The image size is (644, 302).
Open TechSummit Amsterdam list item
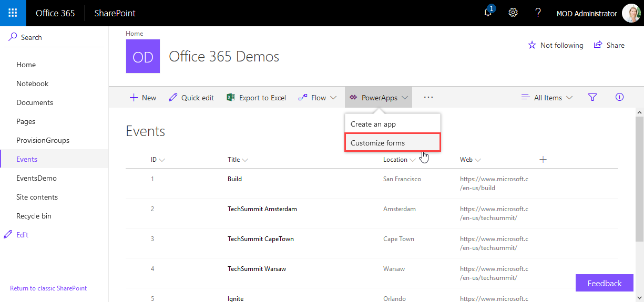click(262, 209)
